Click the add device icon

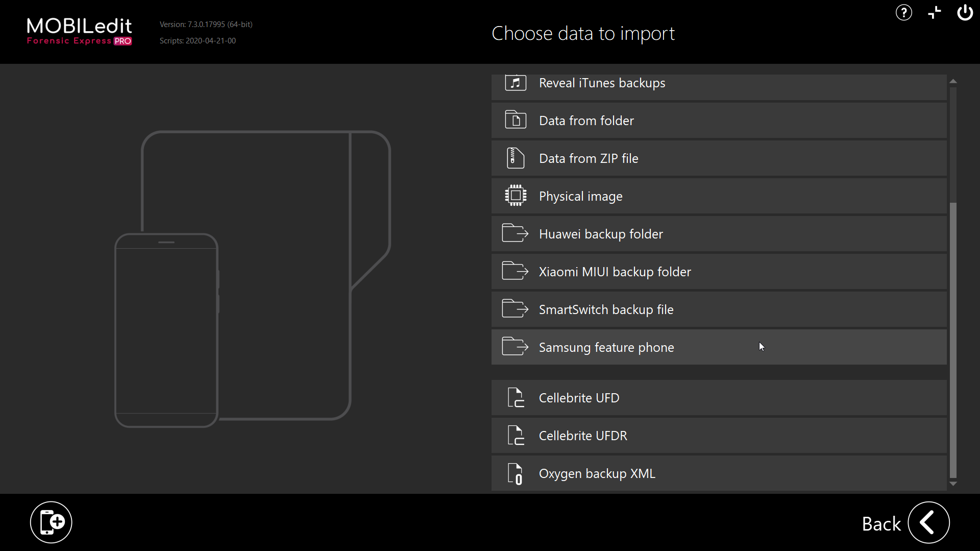(x=51, y=522)
